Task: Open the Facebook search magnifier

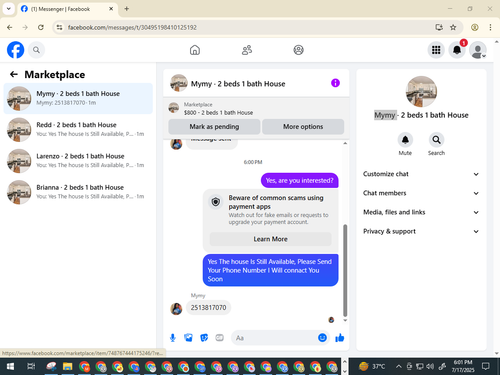Action: pyautogui.click(x=36, y=50)
